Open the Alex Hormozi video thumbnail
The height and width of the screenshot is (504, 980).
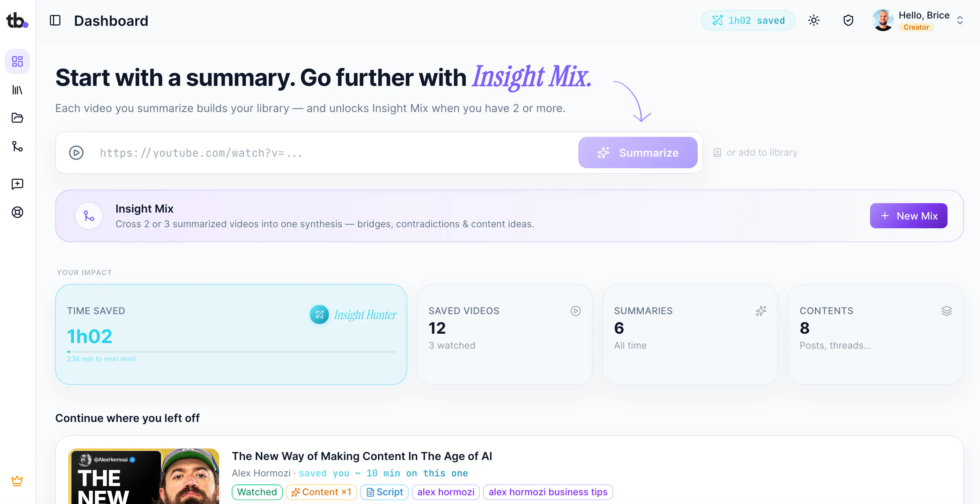tap(144, 476)
